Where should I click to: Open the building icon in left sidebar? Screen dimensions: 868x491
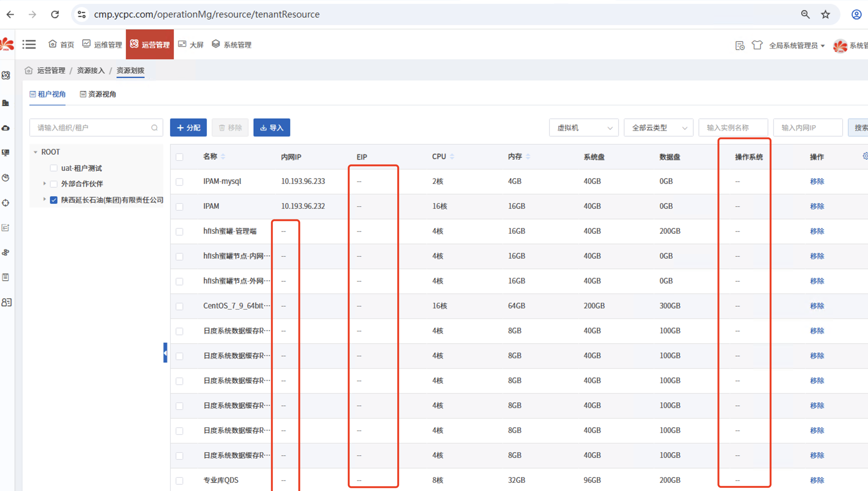[x=6, y=103]
